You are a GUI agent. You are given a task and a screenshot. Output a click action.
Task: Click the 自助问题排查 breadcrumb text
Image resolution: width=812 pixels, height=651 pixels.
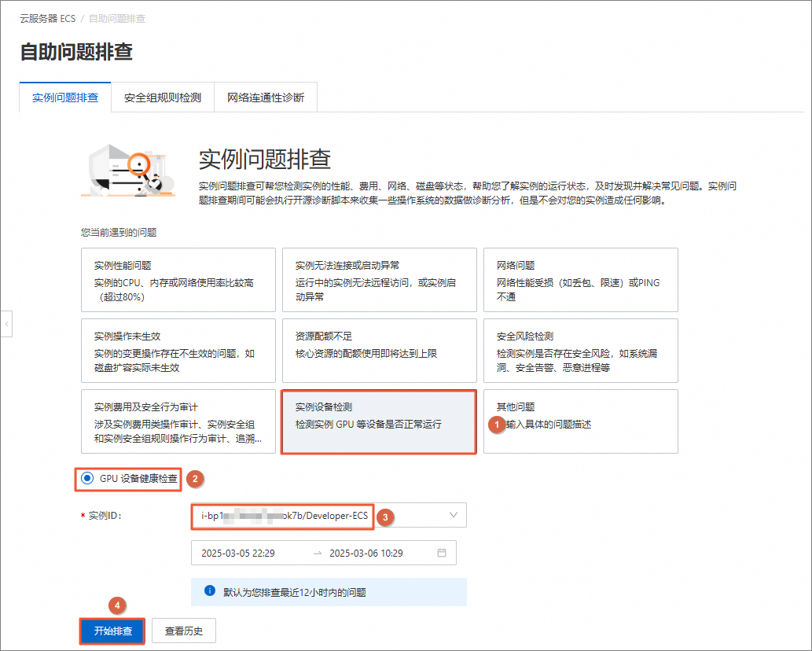117,19
